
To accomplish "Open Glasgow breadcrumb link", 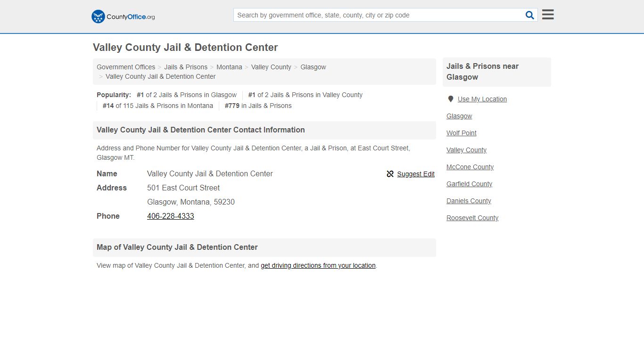I will tap(313, 67).
